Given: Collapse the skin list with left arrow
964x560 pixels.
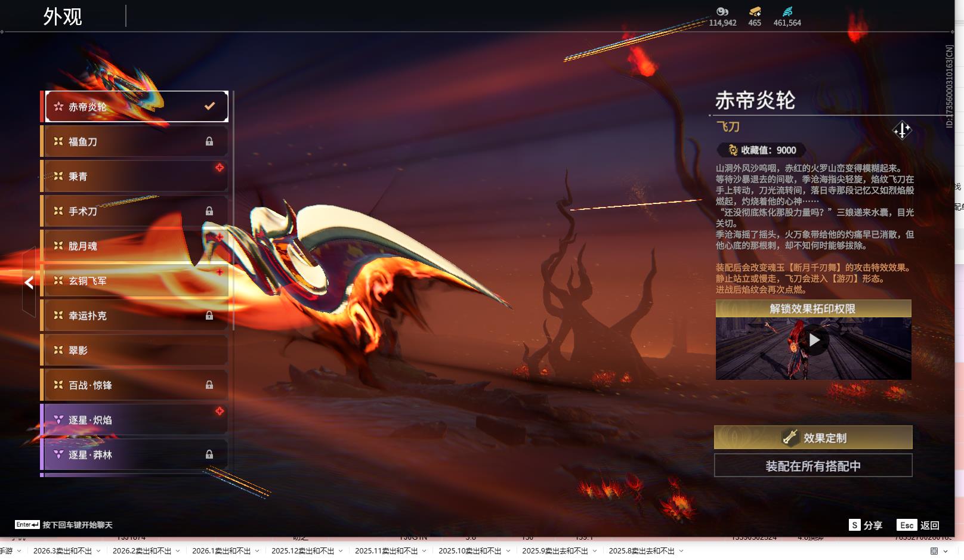Looking at the screenshot, I should pyautogui.click(x=29, y=282).
